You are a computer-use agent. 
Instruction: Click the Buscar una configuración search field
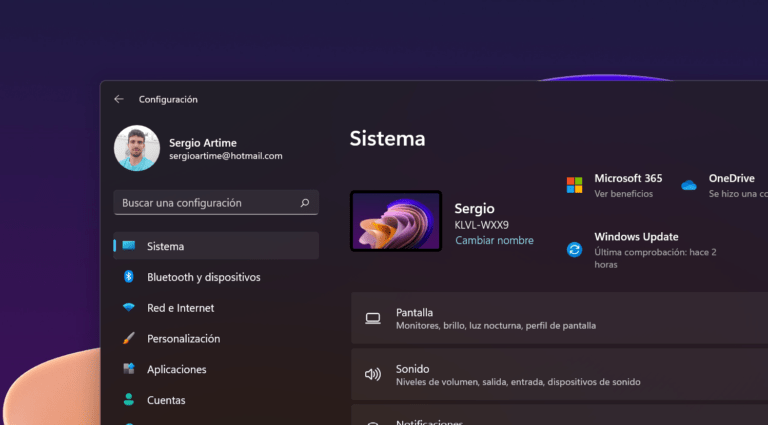[216, 203]
